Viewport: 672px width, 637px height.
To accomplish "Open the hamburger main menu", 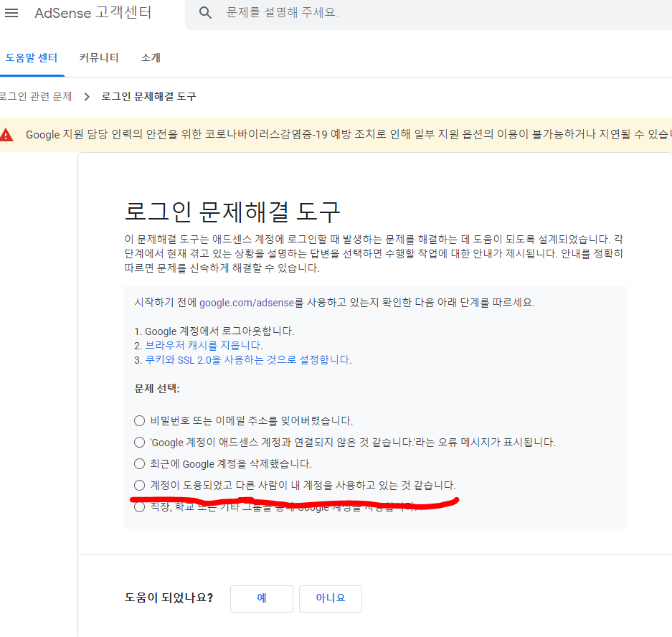I will 11,13.
